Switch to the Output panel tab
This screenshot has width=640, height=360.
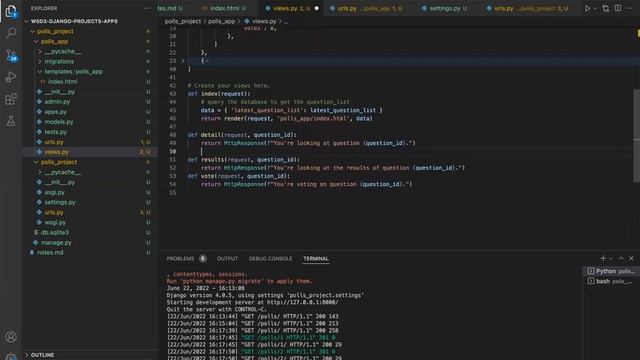(x=227, y=259)
